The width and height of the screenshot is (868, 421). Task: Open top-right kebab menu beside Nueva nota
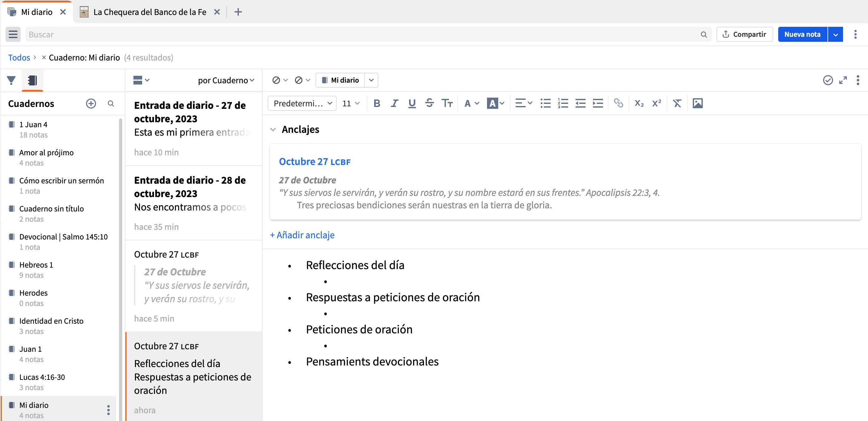click(855, 34)
